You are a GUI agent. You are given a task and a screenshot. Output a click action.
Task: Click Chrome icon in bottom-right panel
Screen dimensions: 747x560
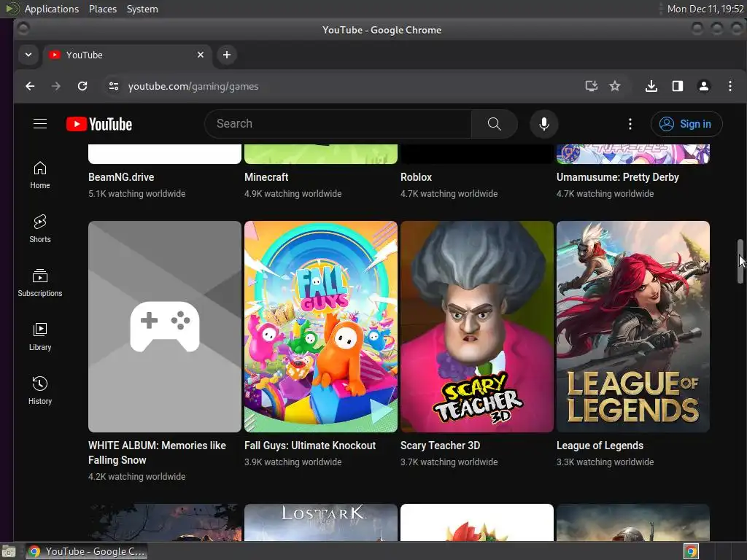pyautogui.click(x=692, y=551)
